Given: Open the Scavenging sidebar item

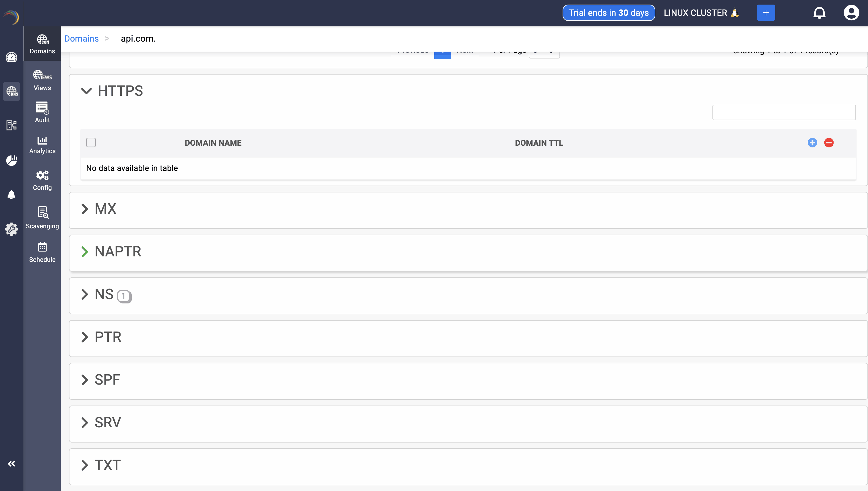Looking at the screenshot, I should pos(42,217).
